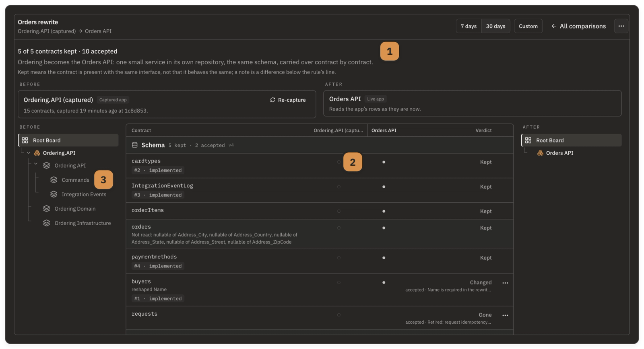Click the Before Root Board grid icon
Screen dimensions: 644x349
pos(25,140)
